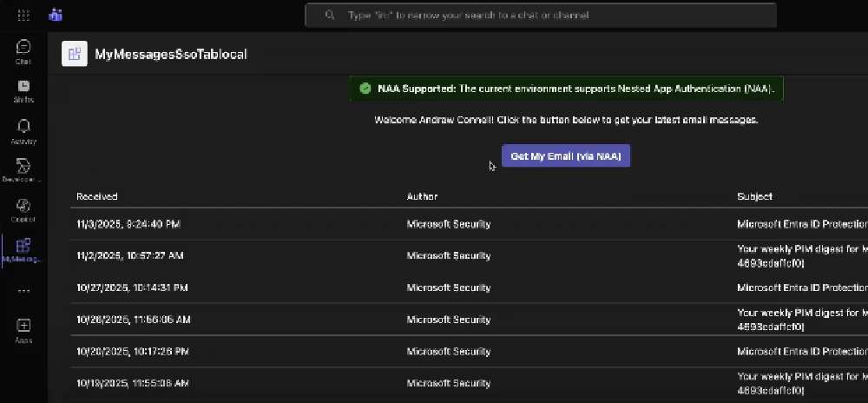This screenshot has width=868, height=403.
Task: Click weekly PIM digest subject in 11/2/2025 row
Action: point(802,255)
